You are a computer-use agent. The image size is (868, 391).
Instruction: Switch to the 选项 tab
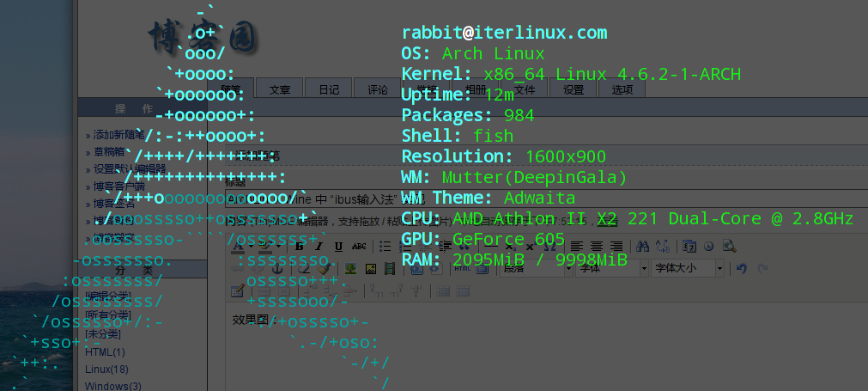pyautogui.click(x=622, y=89)
